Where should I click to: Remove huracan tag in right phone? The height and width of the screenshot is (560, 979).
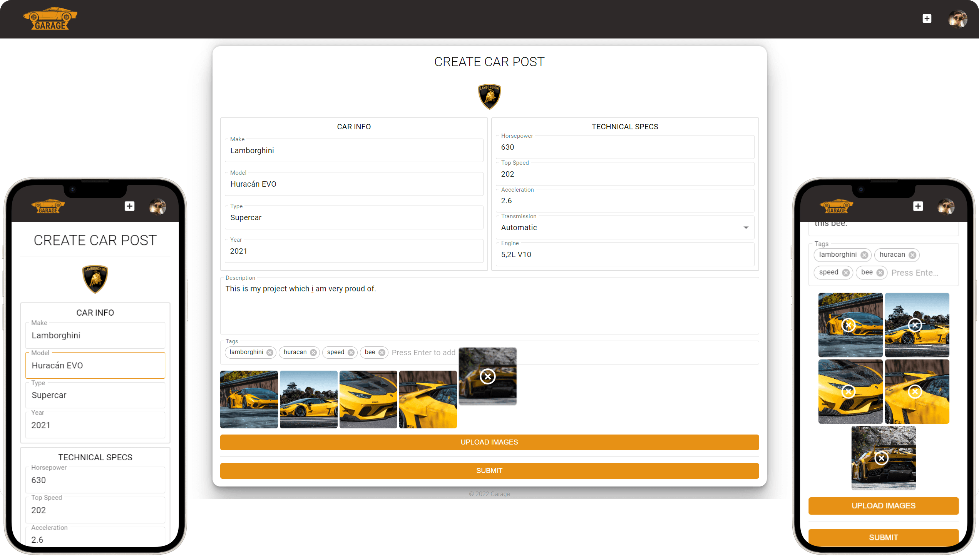tap(912, 255)
